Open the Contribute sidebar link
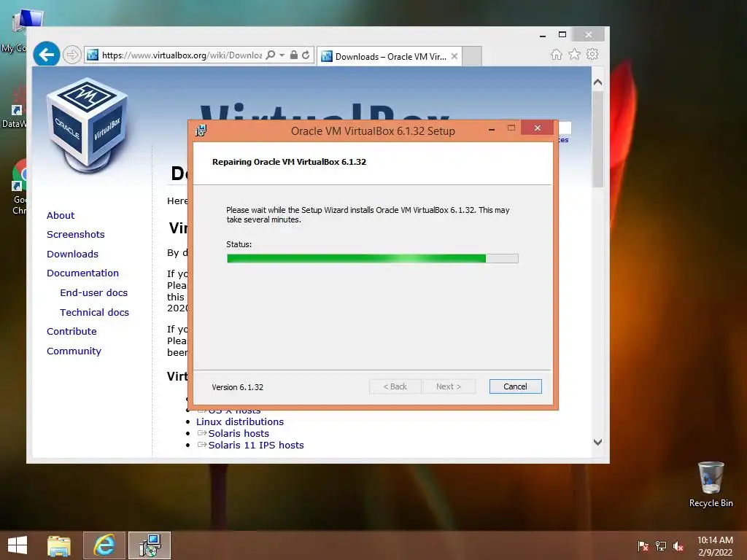 (71, 331)
